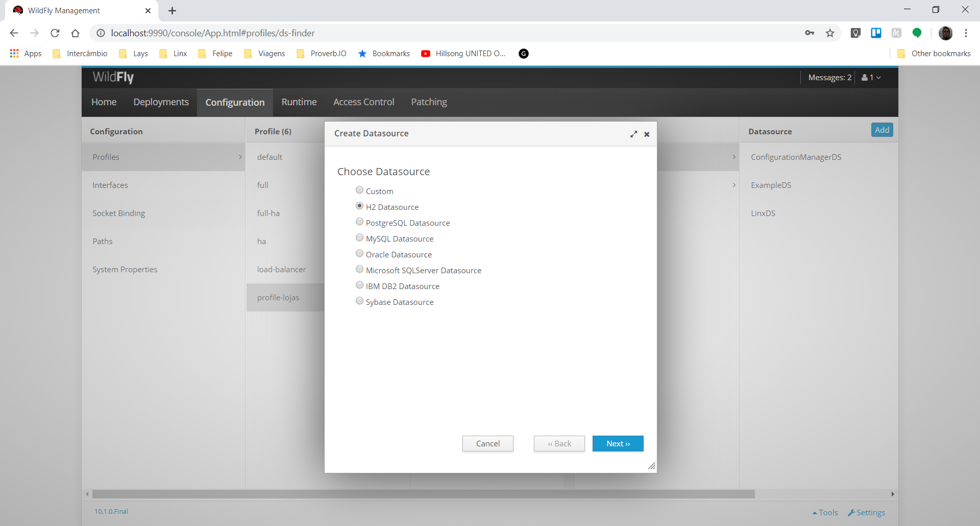
Task: Click the scrollbar right arrow
Action: click(893, 494)
